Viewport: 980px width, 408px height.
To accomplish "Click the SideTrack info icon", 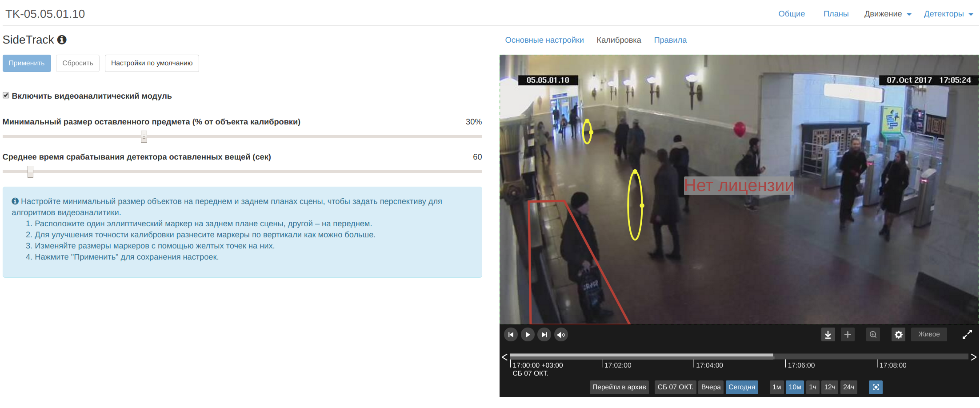I will click(62, 40).
